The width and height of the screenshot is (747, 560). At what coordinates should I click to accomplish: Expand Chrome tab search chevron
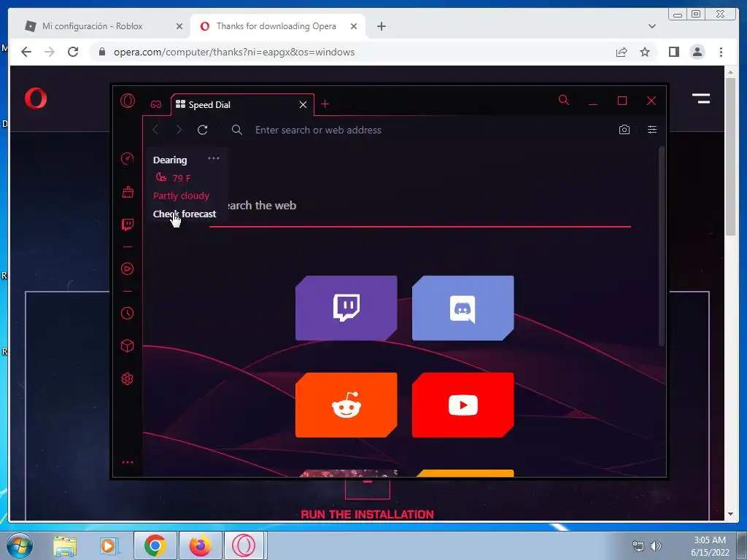tap(652, 27)
